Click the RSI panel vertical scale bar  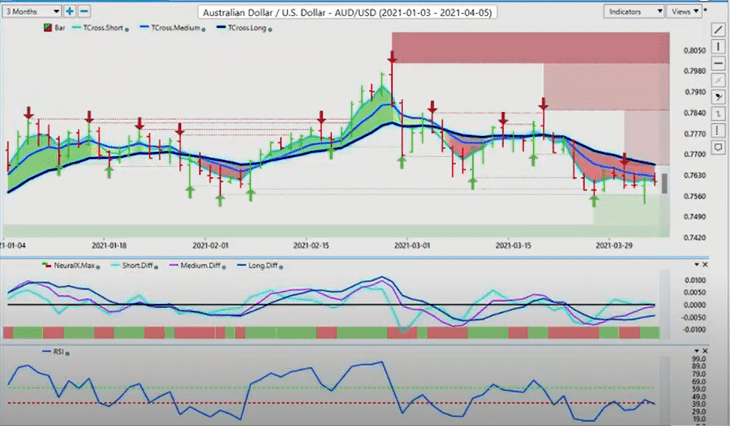664,390
